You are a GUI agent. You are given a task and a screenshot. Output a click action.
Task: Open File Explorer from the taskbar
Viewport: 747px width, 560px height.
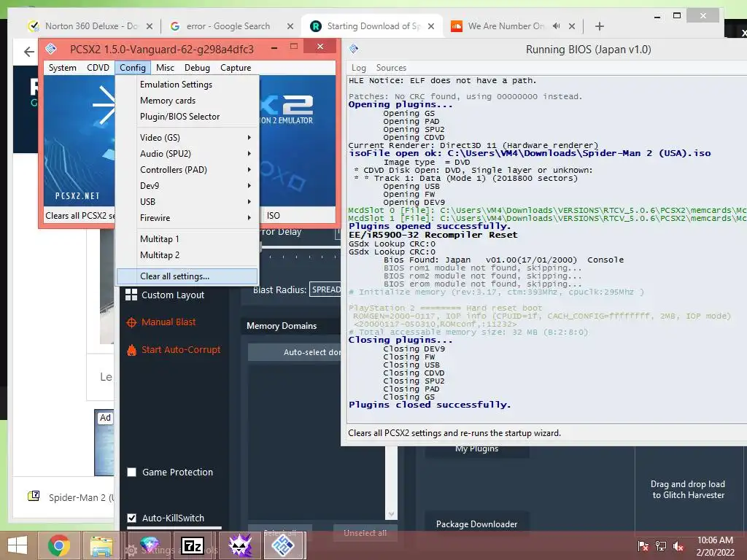(x=101, y=545)
